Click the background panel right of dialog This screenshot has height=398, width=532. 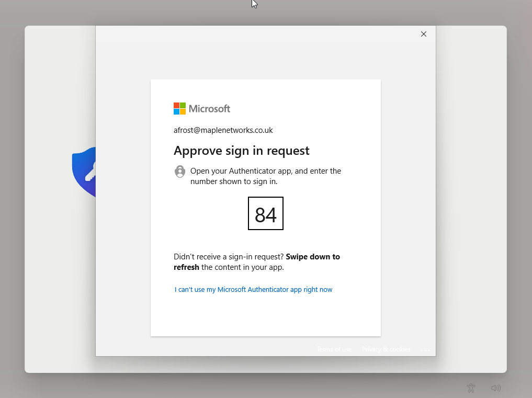(471, 199)
